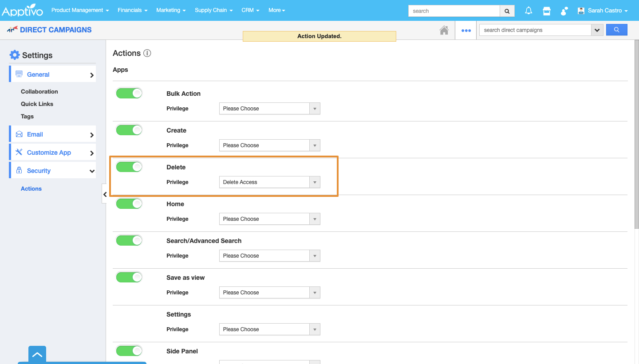Go to Collaboration settings
Viewport: 639px width, 364px height.
coord(39,91)
